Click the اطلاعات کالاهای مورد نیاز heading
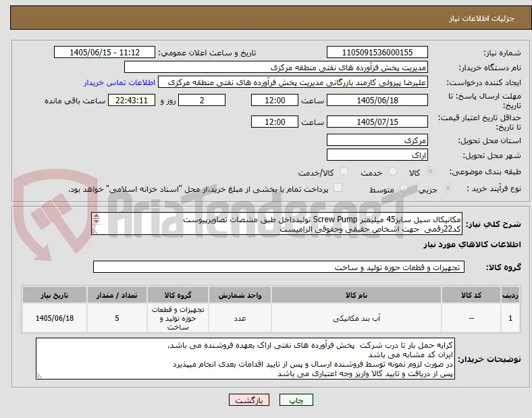532x418 pixels. click(x=472, y=244)
